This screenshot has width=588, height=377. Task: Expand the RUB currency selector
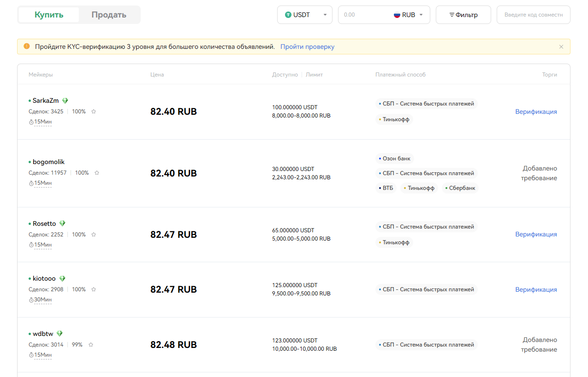(409, 15)
